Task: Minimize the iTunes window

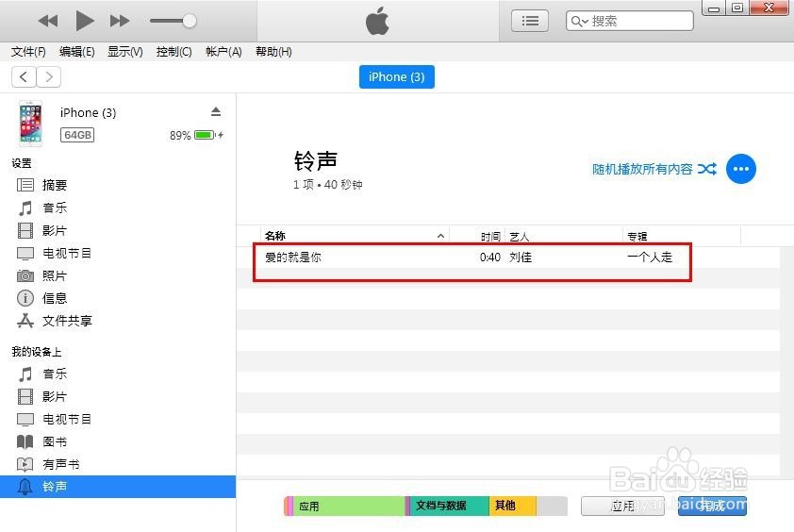Action: click(714, 8)
